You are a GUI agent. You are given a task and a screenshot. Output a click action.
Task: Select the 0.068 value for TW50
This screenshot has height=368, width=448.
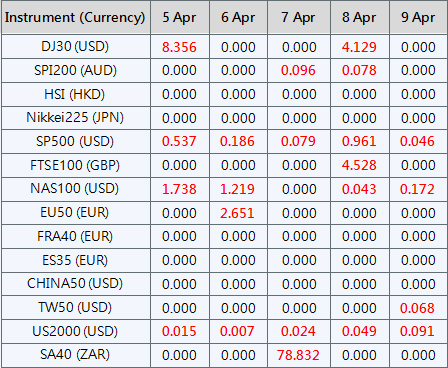[x=417, y=308]
